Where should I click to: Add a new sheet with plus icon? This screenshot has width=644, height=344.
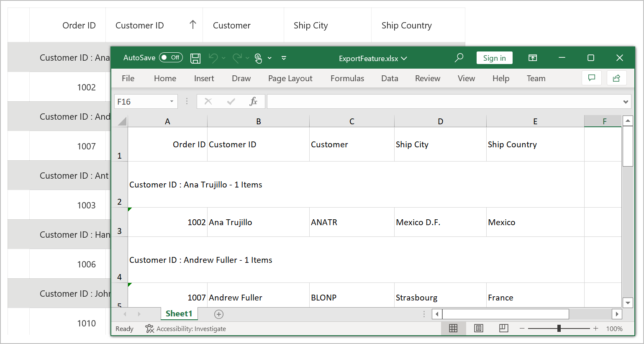(219, 314)
